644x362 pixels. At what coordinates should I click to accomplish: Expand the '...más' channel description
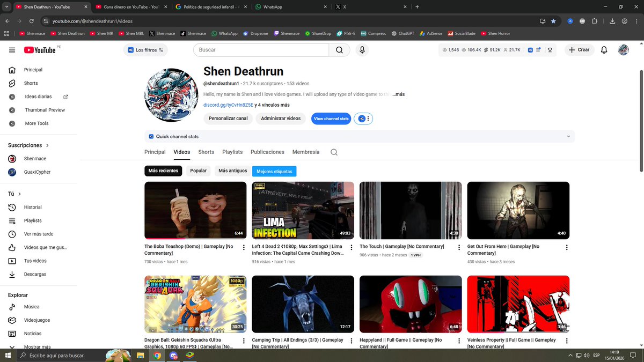pos(398,94)
